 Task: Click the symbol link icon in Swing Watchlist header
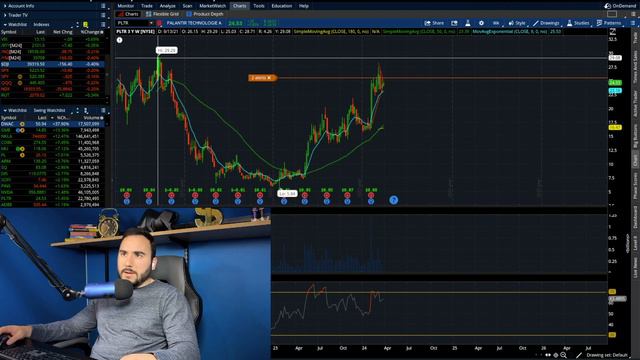pyautogui.click(x=86, y=110)
